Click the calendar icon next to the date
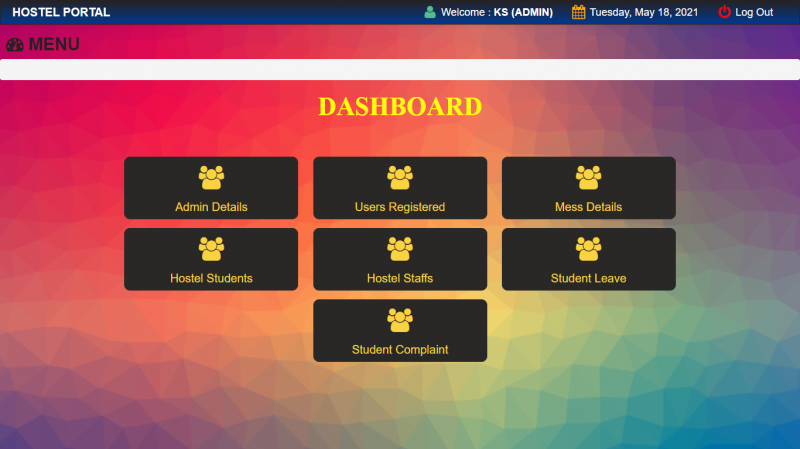Image resolution: width=800 pixels, height=449 pixels. pos(579,12)
